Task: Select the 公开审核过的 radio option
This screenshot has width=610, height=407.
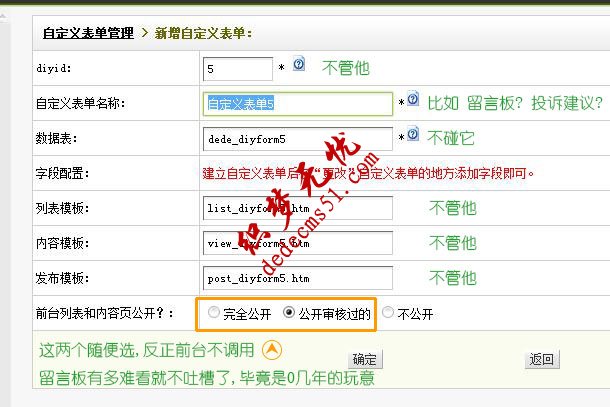Action: pyautogui.click(x=289, y=312)
